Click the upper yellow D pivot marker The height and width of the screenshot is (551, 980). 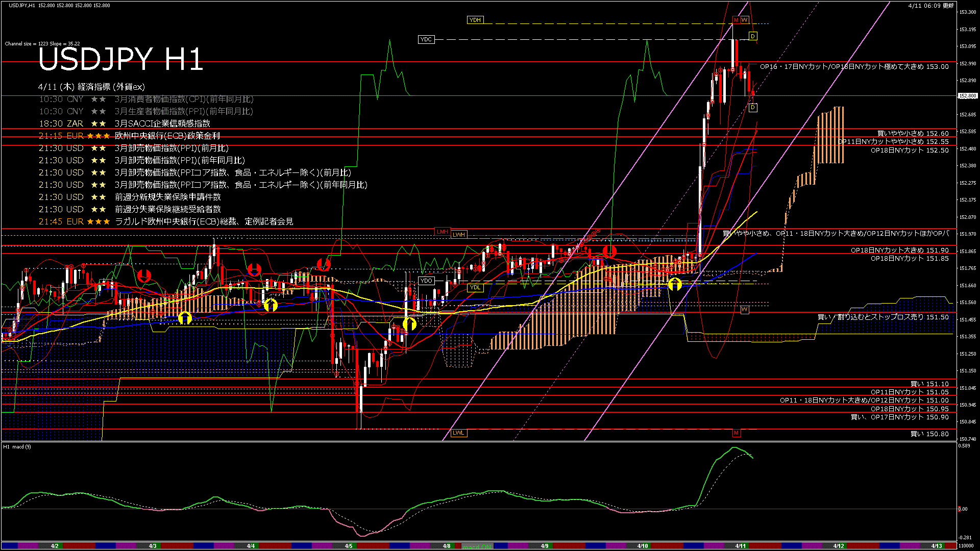pos(753,36)
